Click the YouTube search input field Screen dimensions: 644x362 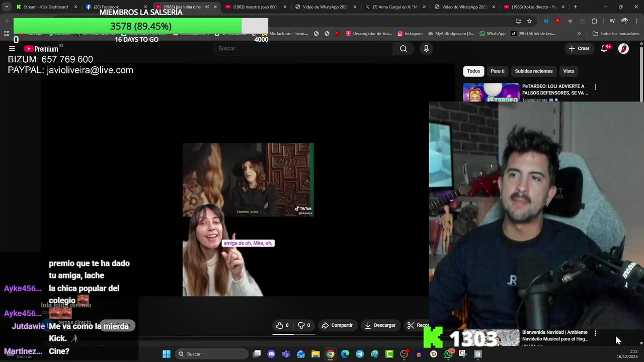coord(303,49)
